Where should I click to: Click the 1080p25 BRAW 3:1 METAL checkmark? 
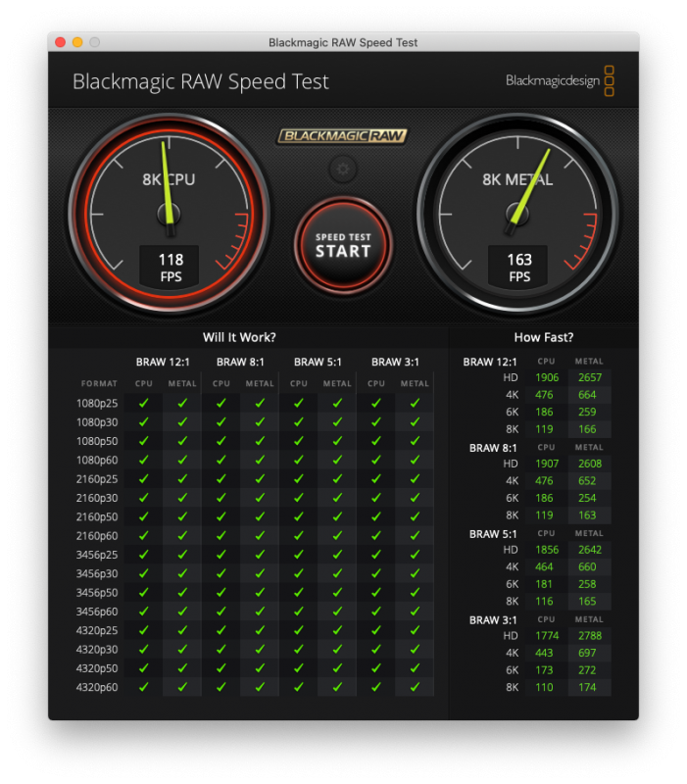(x=415, y=403)
